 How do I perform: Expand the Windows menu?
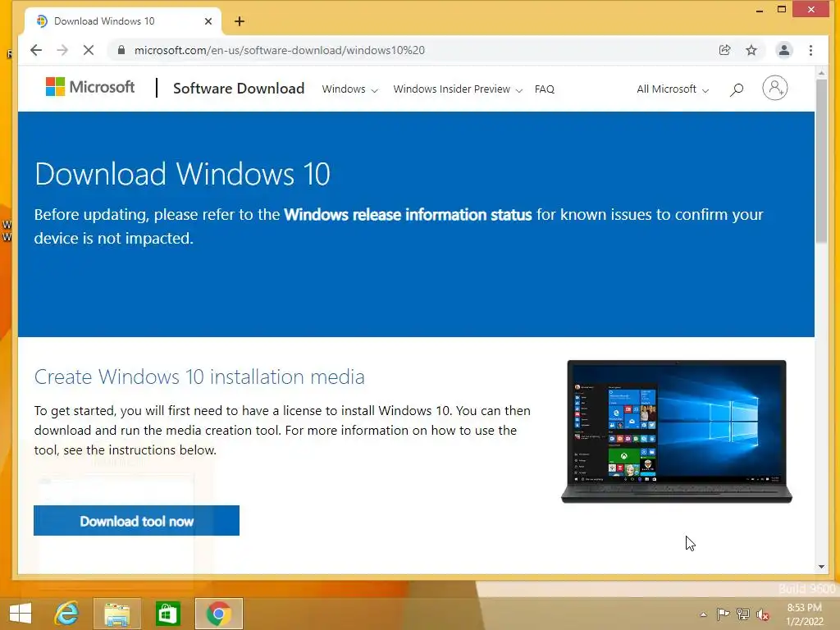[x=349, y=89]
